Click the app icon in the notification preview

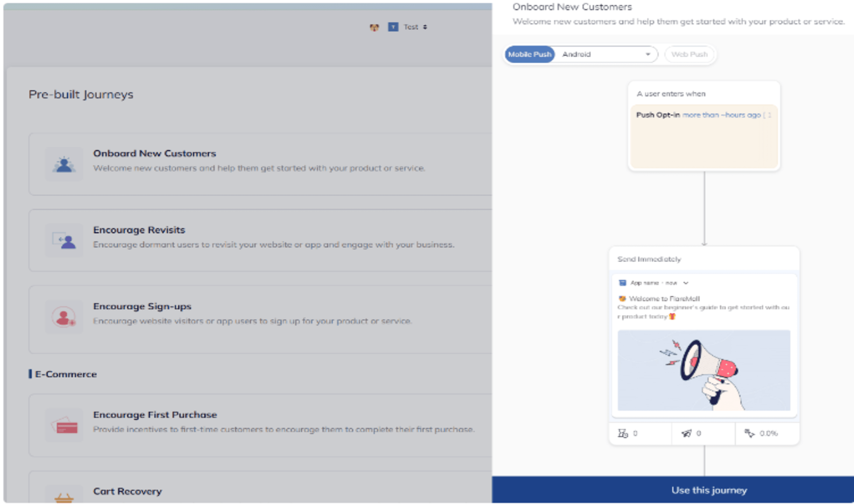(622, 282)
